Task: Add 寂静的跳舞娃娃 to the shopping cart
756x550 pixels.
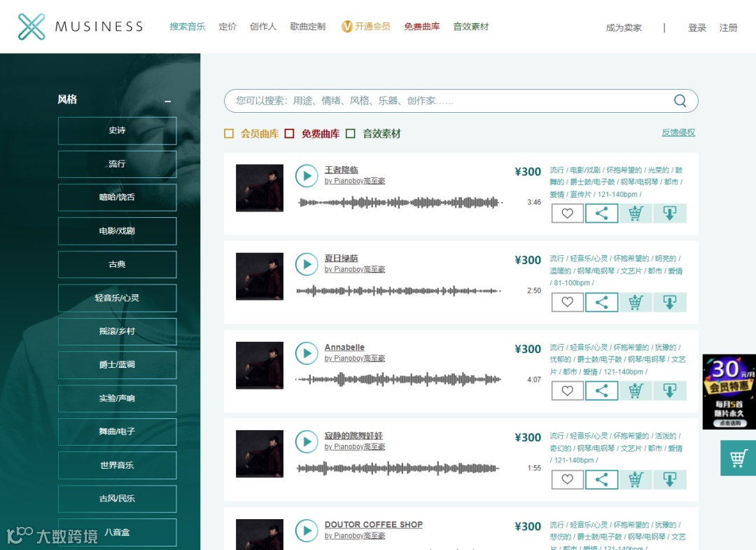Action: (636, 479)
